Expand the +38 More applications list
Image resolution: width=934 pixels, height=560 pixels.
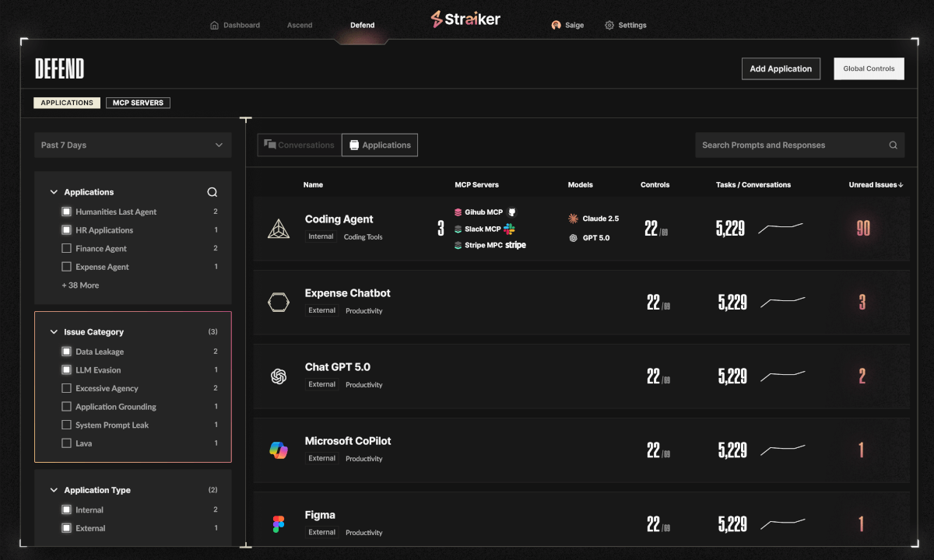(x=80, y=285)
